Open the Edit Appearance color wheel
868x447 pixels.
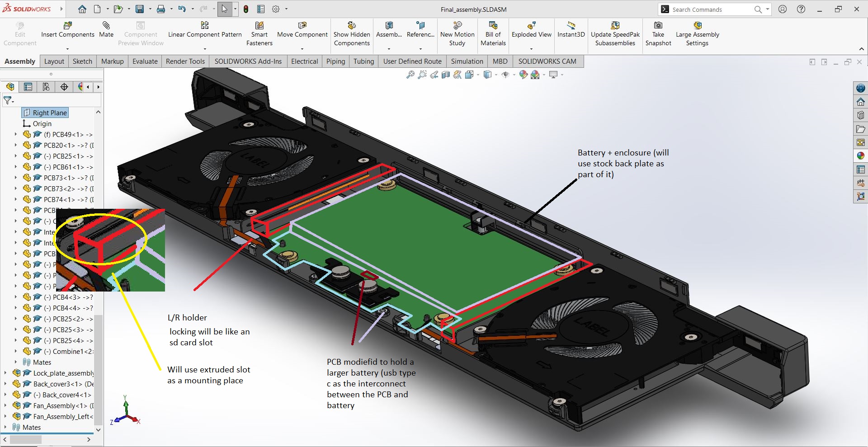[523, 75]
